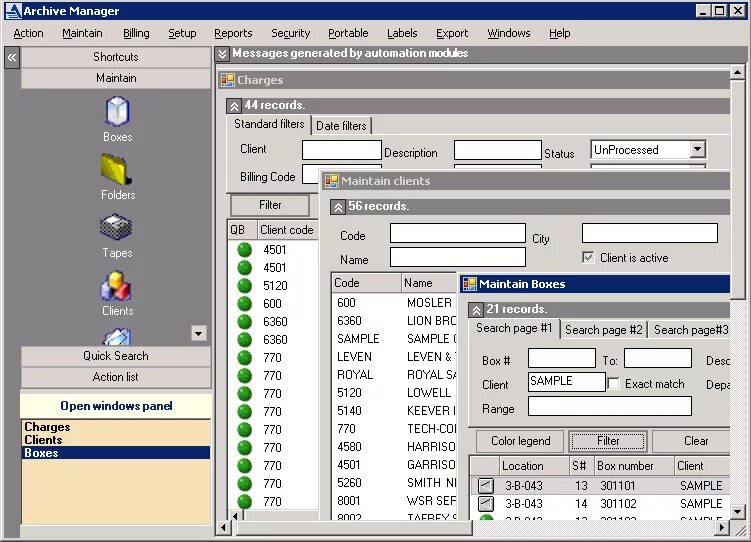Select Boxes in the open windows panel
This screenshot has height=542, width=751.
coord(116,452)
